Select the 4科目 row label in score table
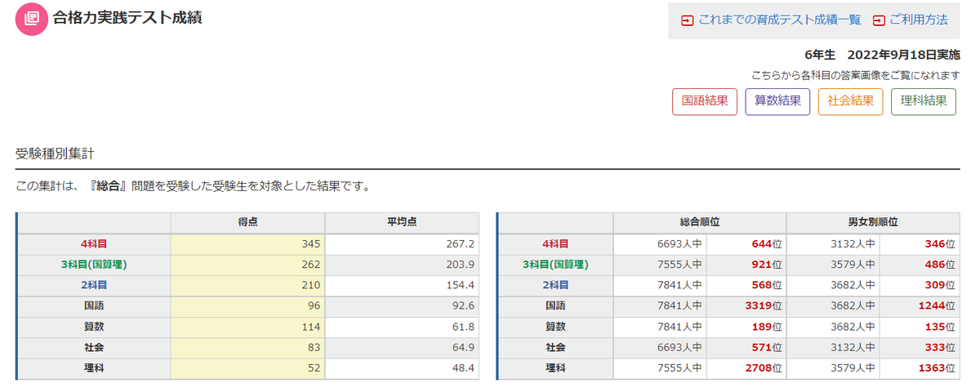This screenshot has width=980, height=392. [94, 243]
